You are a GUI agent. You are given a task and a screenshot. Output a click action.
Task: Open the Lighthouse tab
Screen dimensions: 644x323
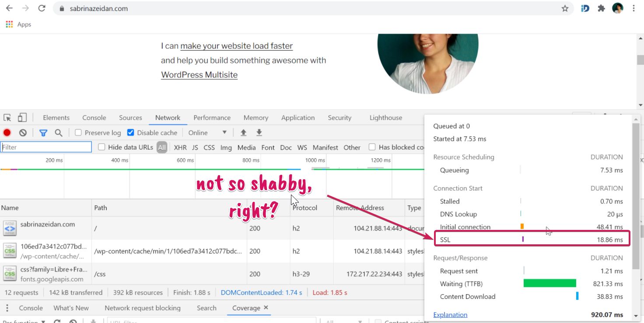(x=386, y=118)
